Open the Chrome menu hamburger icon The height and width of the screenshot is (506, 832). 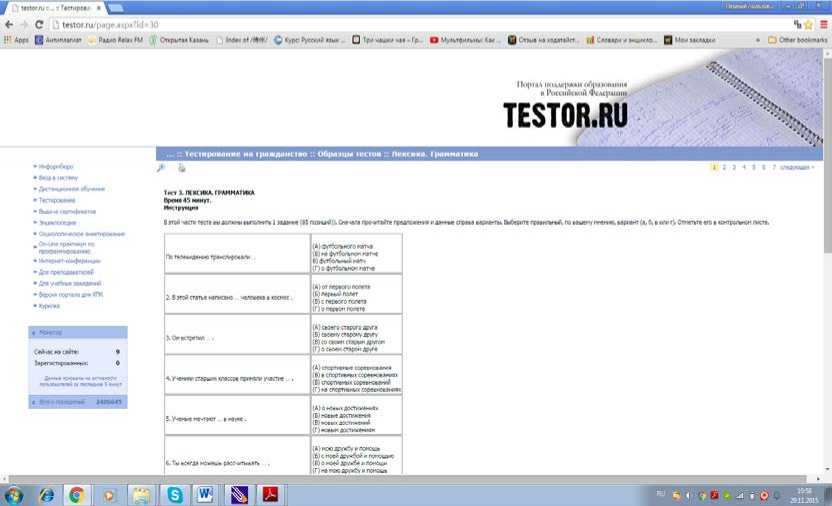(824, 24)
